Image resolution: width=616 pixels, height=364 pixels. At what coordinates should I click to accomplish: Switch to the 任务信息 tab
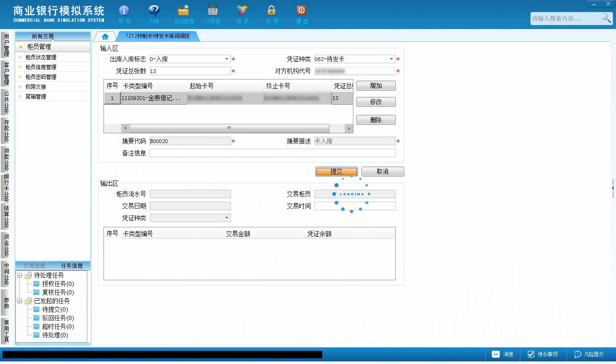(72, 266)
